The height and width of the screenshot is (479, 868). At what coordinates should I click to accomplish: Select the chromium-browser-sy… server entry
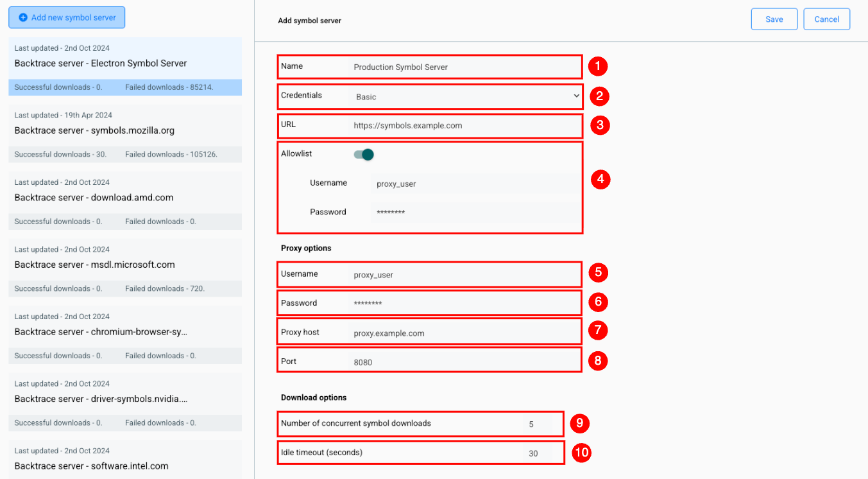tap(125, 335)
